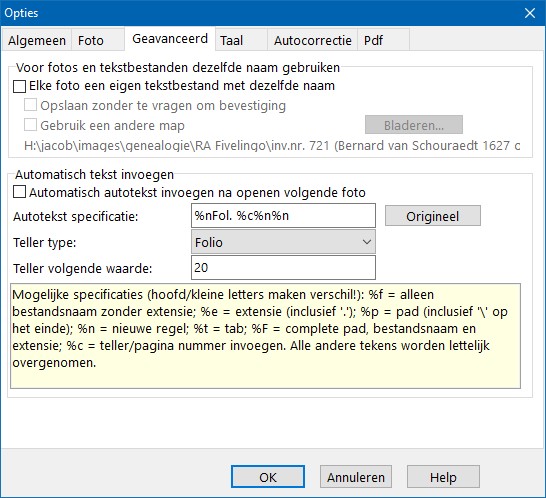The width and height of the screenshot is (546, 498).
Task: Open the Foto tab
Action: coord(98,40)
